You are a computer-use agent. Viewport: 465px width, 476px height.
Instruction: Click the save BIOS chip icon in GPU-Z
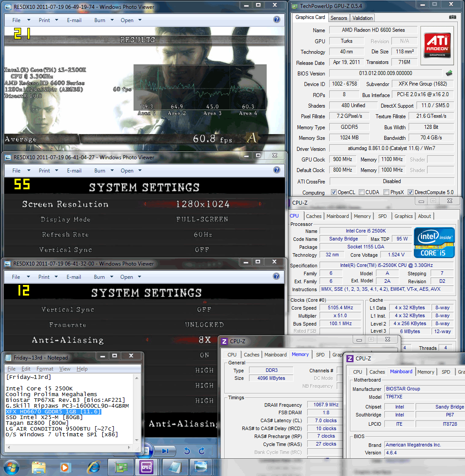pyautogui.click(x=449, y=73)
